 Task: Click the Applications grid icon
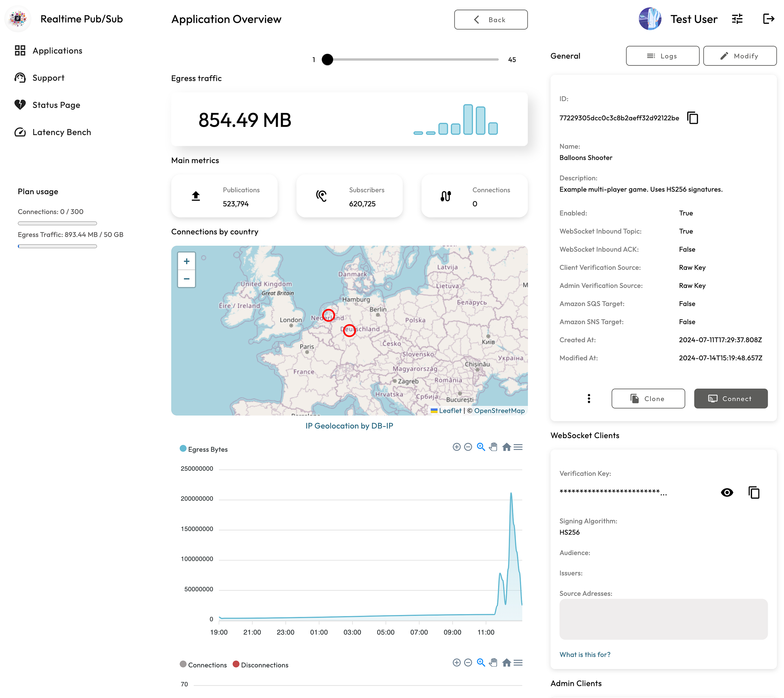tap(20, 51)
